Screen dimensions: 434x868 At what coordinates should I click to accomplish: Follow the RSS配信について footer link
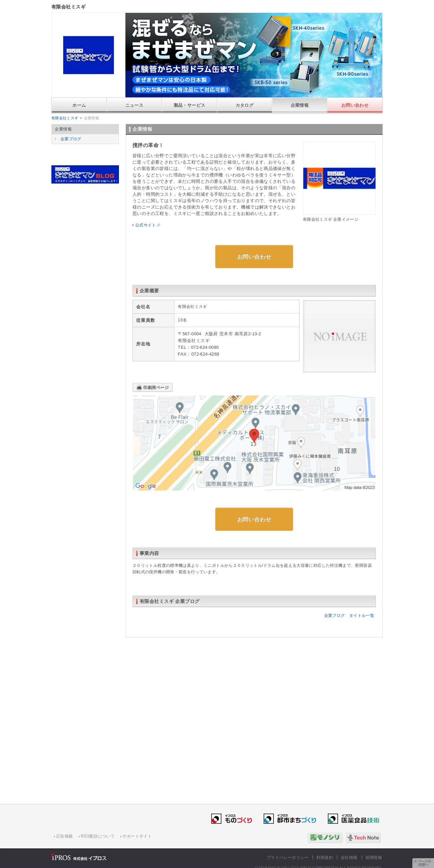97,836
